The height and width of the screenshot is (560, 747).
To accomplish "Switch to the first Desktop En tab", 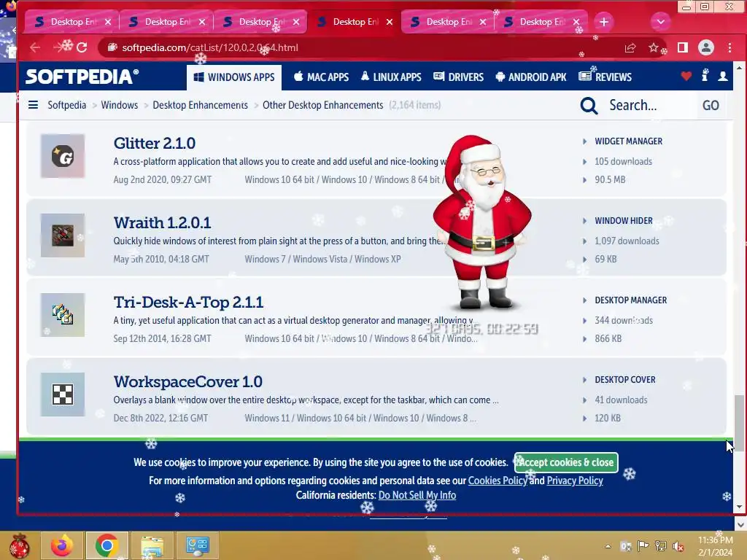I will (69, 22).
